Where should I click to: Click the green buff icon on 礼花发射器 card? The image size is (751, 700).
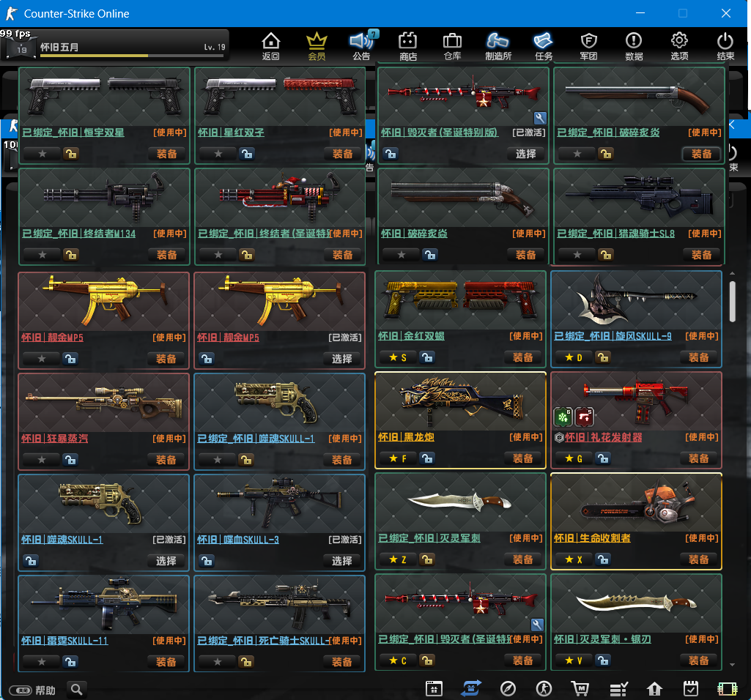563,417
